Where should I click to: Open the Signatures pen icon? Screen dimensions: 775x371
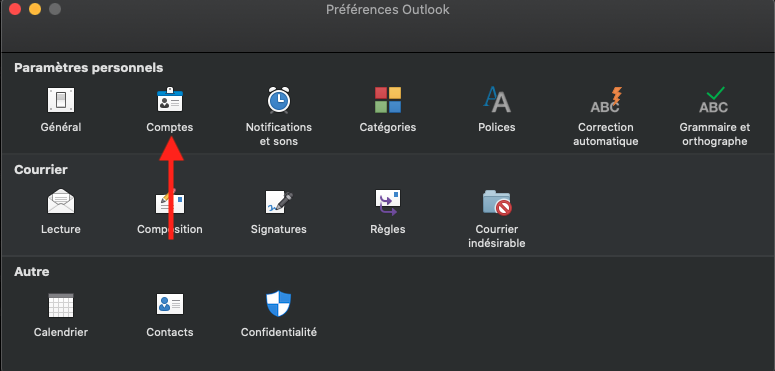point(279,202)
